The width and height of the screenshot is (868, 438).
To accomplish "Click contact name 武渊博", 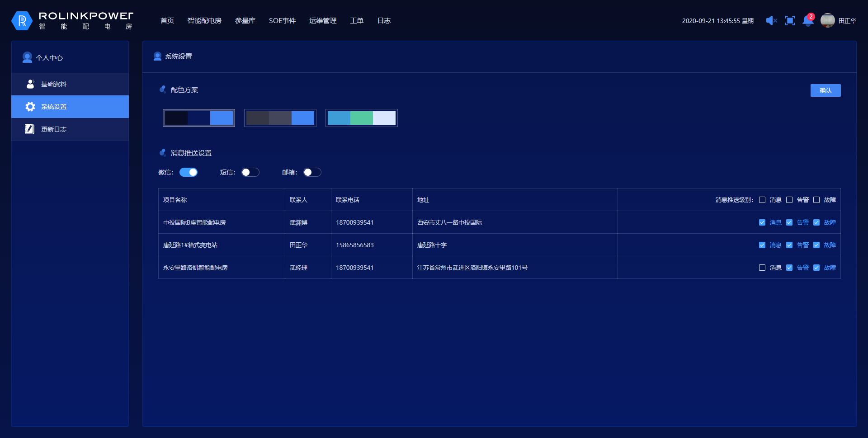I will [x=298, y=222].
